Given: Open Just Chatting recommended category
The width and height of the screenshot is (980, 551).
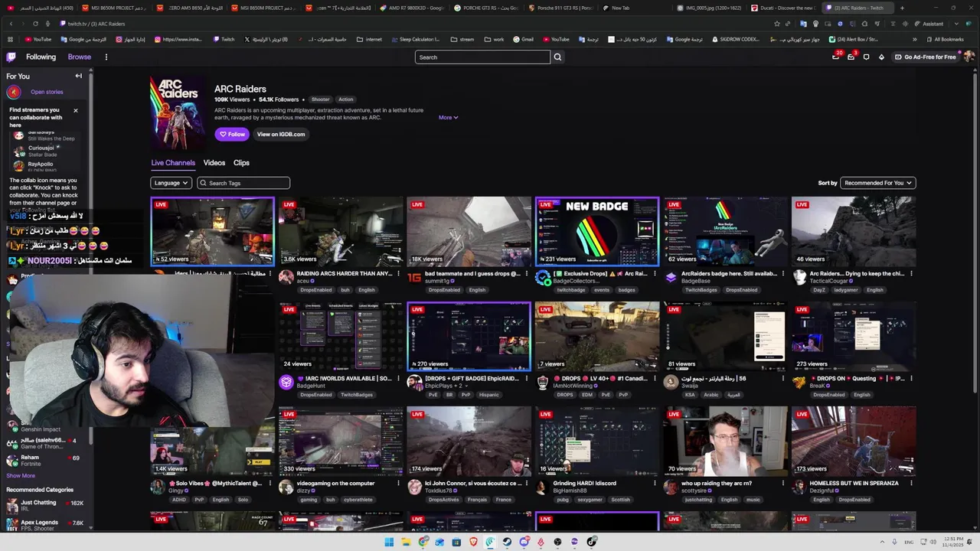Looking at the screenshot, I should [x=46, y=506].
